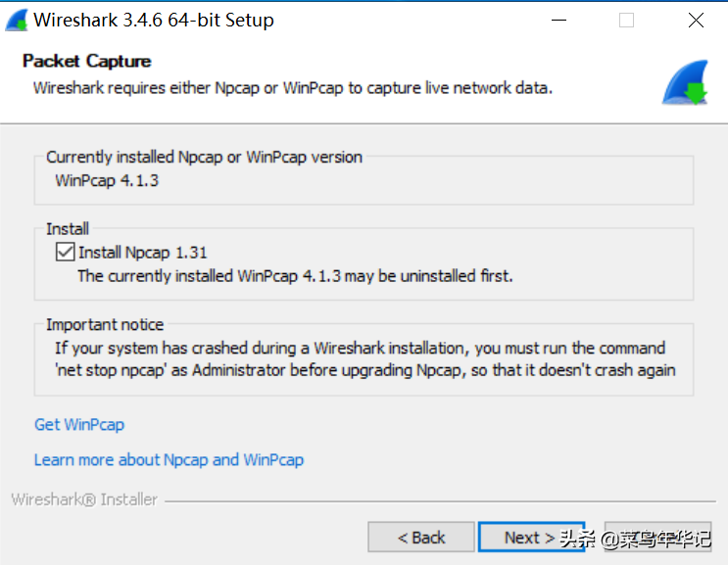Click the Wireshark Installer branding text
Viewport: 728px width, 565px height.
coord(84,499)
